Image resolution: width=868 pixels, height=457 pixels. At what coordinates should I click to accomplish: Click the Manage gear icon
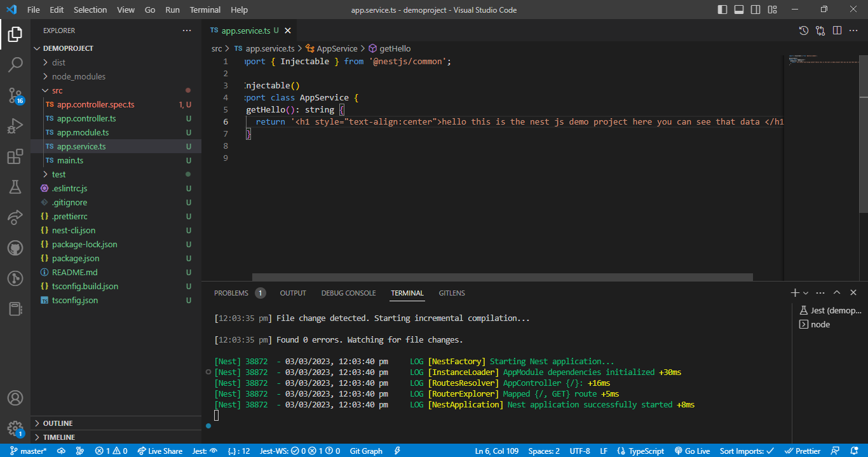click(x=15, y=428)
